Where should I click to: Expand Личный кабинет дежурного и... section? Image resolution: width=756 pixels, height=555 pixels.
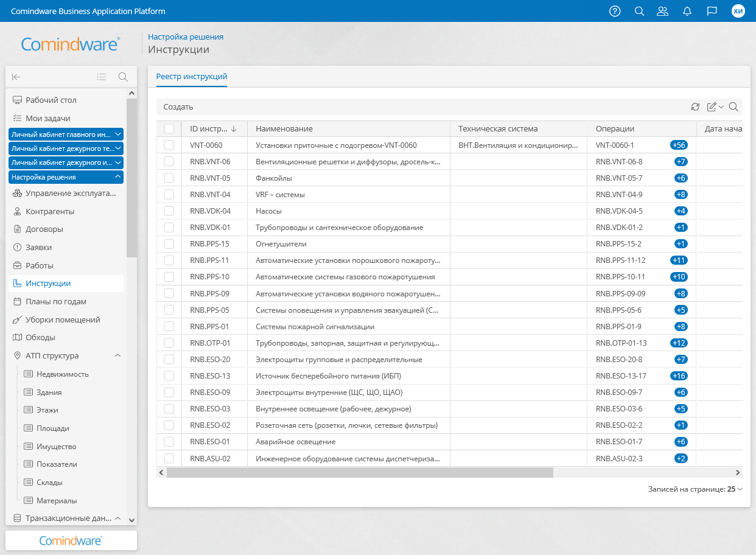tap(66, 162)
